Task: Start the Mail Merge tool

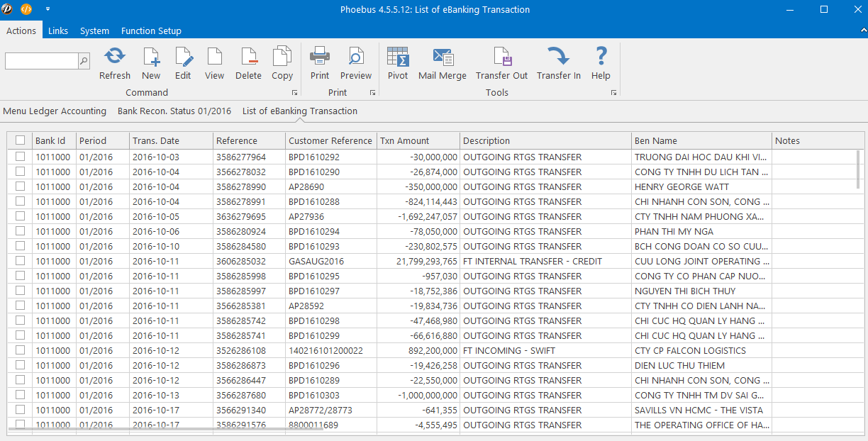Action: coord(443,64)
